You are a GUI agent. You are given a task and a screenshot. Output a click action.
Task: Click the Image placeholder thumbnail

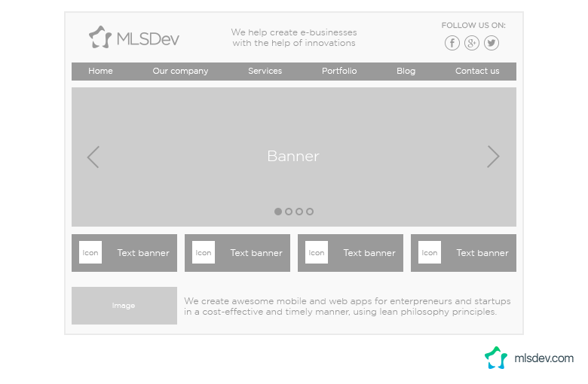coord(124,306)
